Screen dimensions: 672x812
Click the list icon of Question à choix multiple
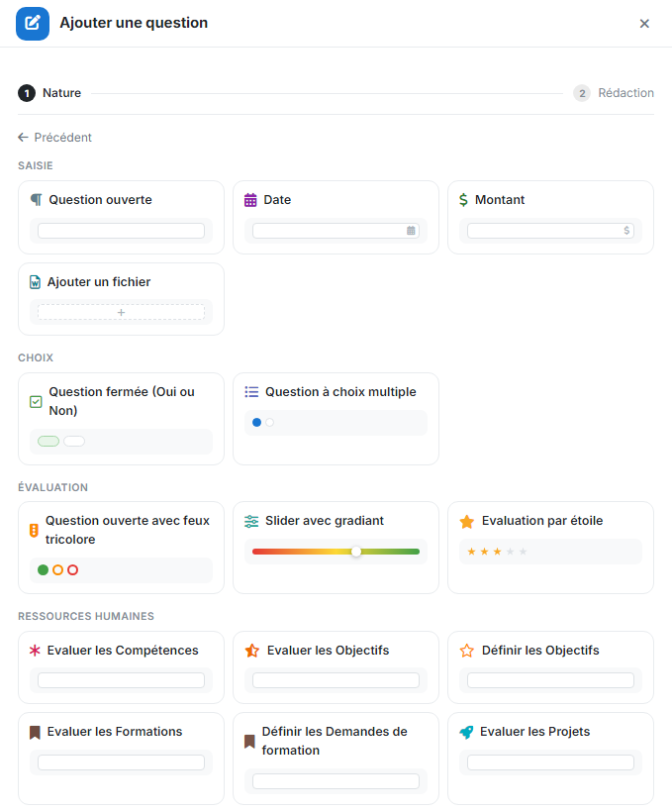coord(251,392)
